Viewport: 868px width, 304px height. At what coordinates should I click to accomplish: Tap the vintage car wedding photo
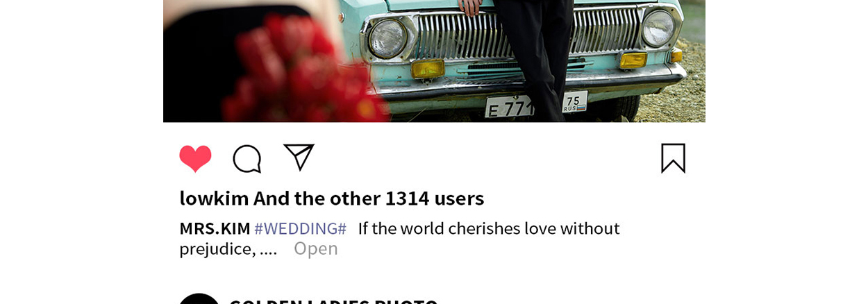(x=434, y=61)
